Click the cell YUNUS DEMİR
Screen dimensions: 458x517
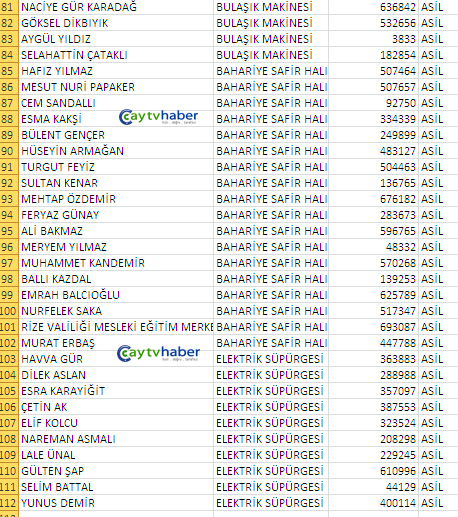pyautogui.click(x=116, y=503)
